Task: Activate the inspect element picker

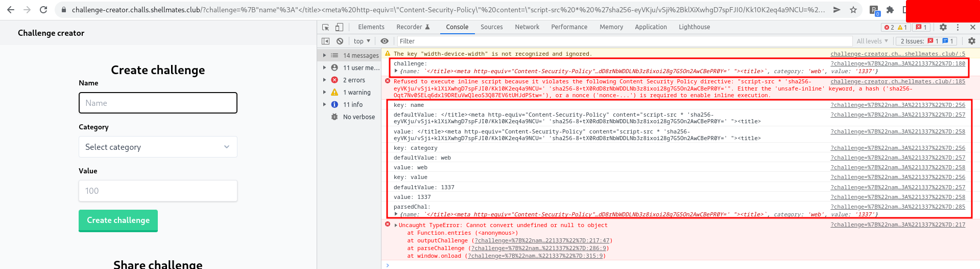Action: coord(325,27)
